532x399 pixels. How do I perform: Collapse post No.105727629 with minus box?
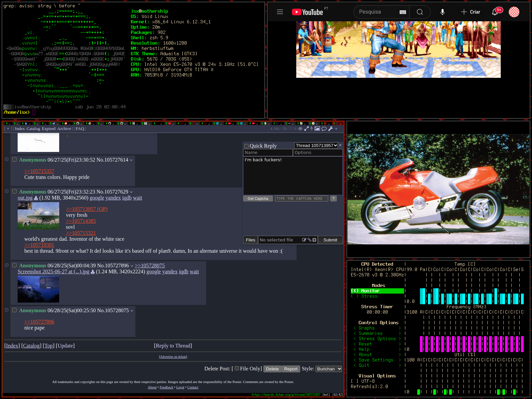pos(6,191)
